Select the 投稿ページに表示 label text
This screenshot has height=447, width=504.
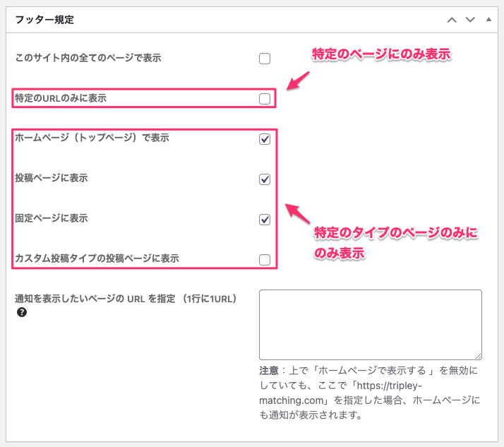pyautogui.click(x=52, y=179)
